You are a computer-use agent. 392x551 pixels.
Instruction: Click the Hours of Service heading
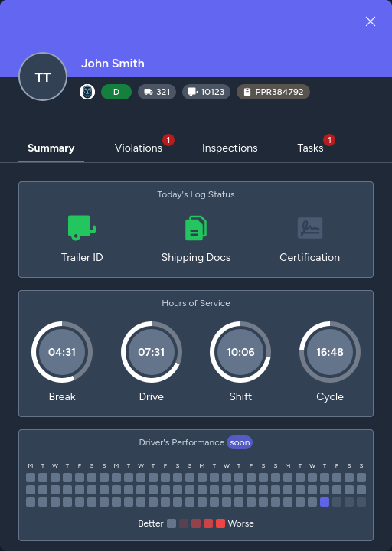click(196, 303)
